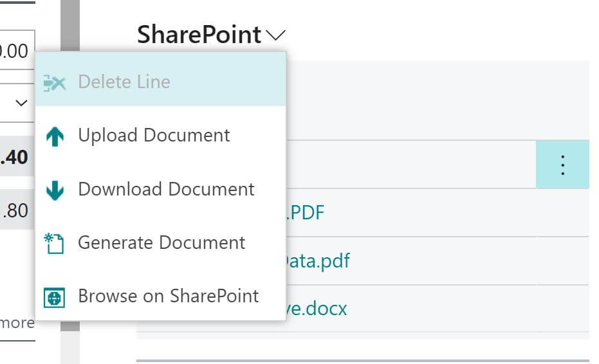Click the Download Document arrow icon
The width and height of the screenshot is (599, 364).
click(55, 190)
